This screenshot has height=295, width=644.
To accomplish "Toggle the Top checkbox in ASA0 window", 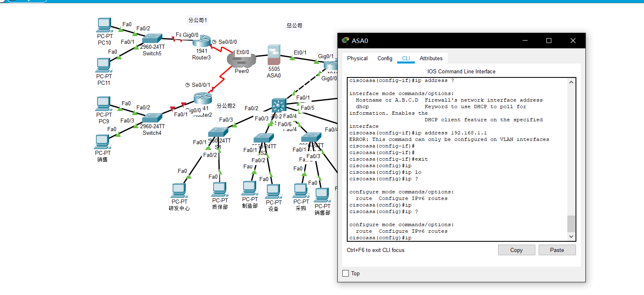I will [346, 273].
